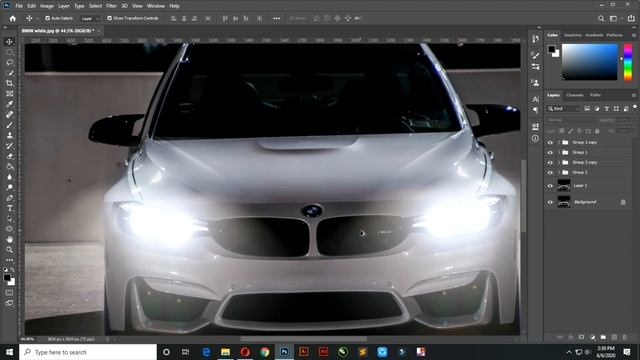
Task: Open the Filter menu
Action: click(x=111, y=6)
